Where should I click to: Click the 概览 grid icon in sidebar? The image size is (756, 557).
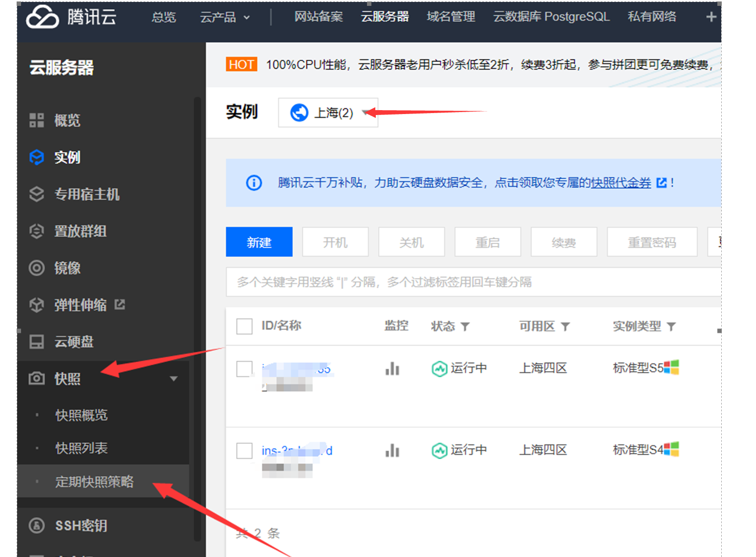pyautogui.click(x=37, y=120)
